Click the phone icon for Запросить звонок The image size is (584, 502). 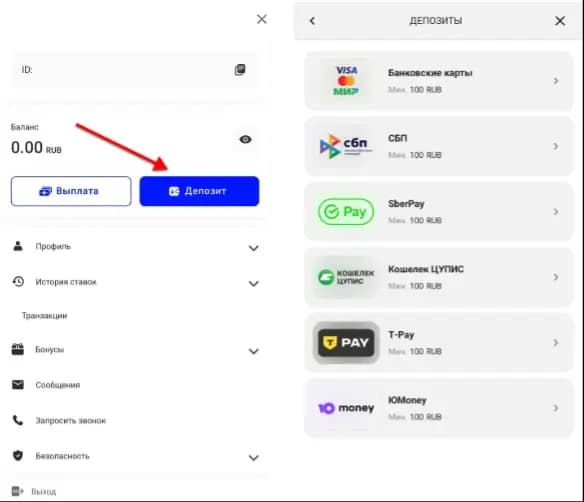click(18, 420)
